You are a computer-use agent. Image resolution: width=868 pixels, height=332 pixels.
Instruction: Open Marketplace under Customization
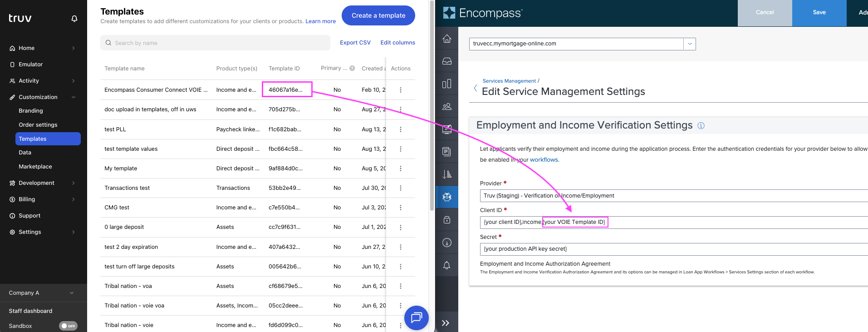(x=35, y=167)
